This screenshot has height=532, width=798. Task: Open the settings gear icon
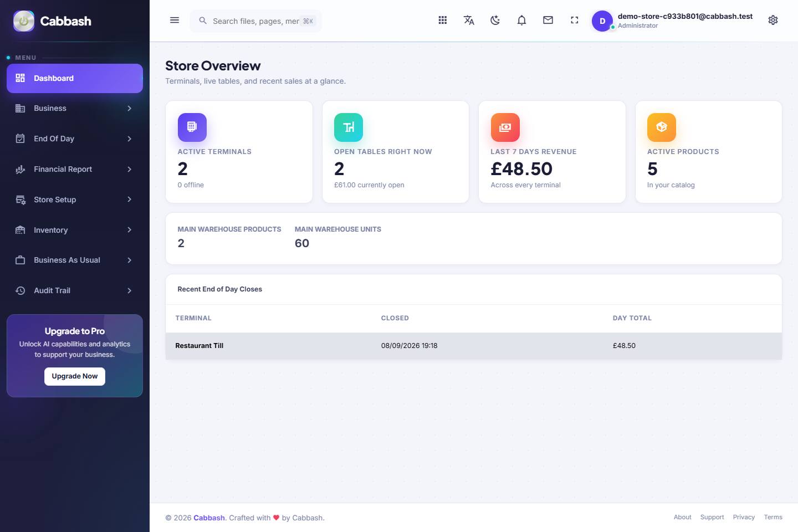coord(773,21)
